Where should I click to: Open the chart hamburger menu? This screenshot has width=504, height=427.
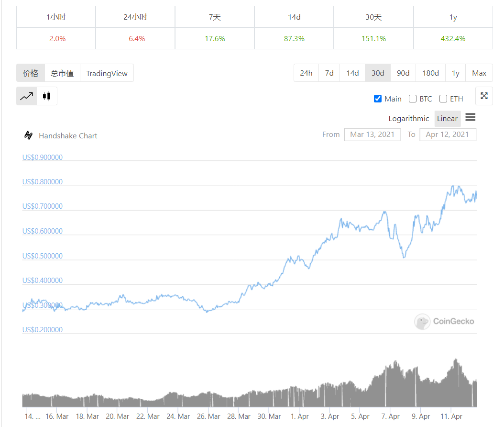470,117
